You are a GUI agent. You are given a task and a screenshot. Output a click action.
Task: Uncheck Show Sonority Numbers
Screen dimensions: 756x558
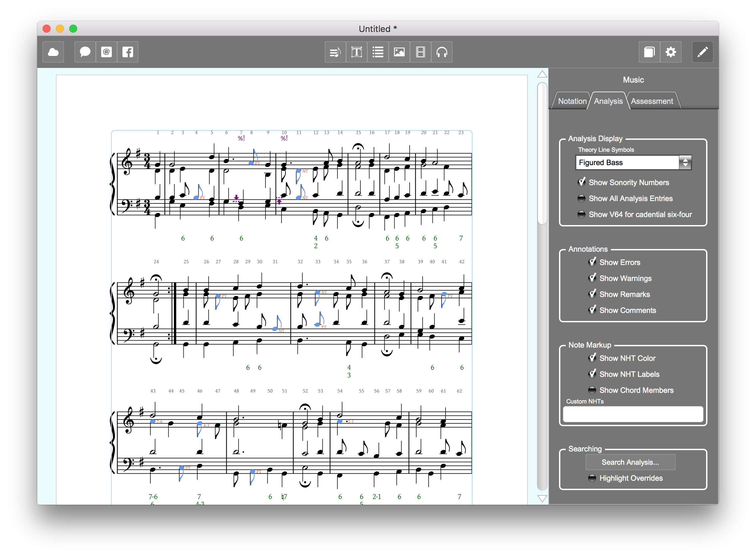(582, 182)
